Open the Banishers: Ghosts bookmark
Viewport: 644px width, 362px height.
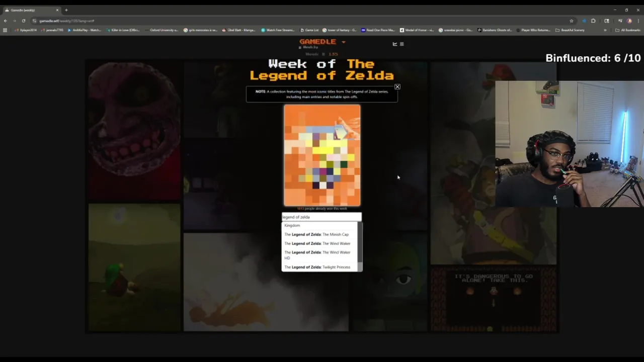[x=495, y=30]
